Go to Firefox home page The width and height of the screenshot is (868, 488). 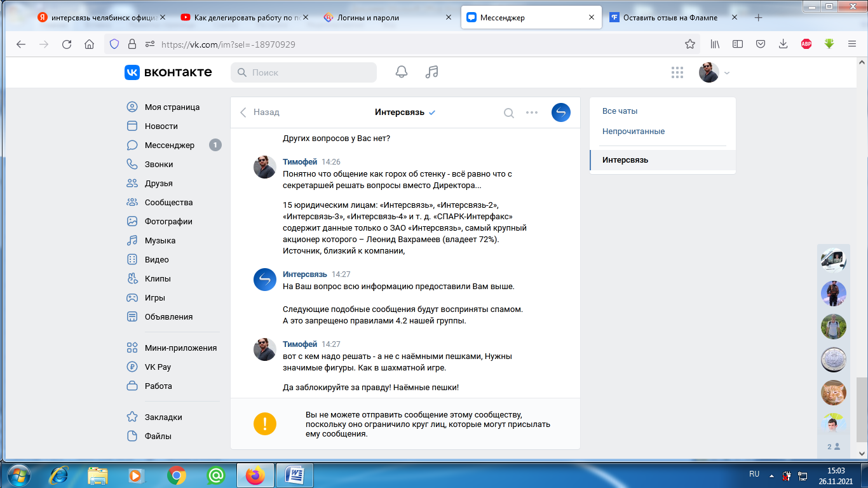click(x=89, y=44)
